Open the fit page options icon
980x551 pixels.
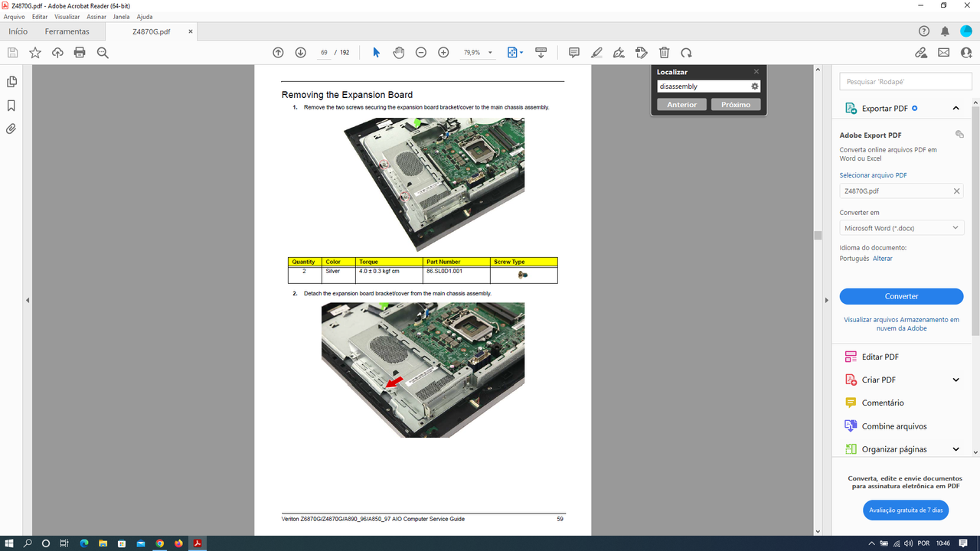point(515,53)
